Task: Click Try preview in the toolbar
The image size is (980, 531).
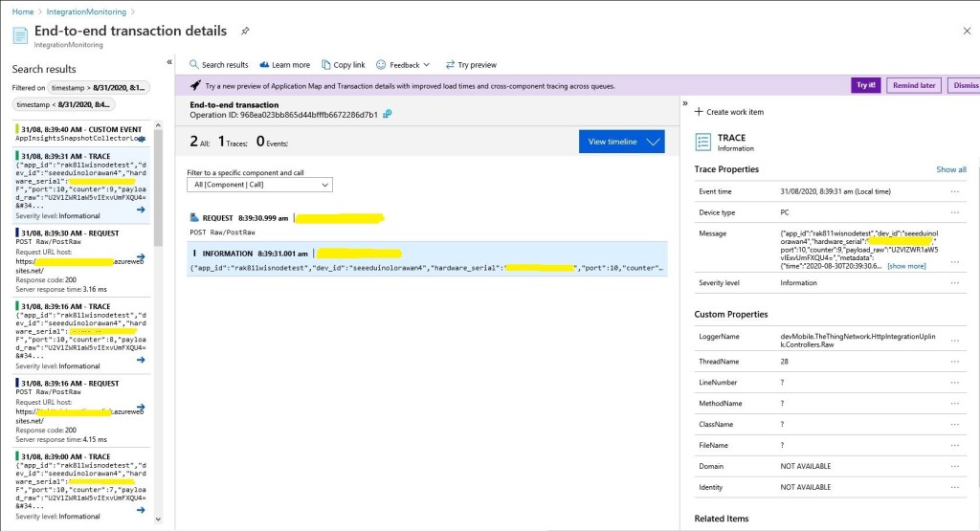Action: [x=470, y=65]
